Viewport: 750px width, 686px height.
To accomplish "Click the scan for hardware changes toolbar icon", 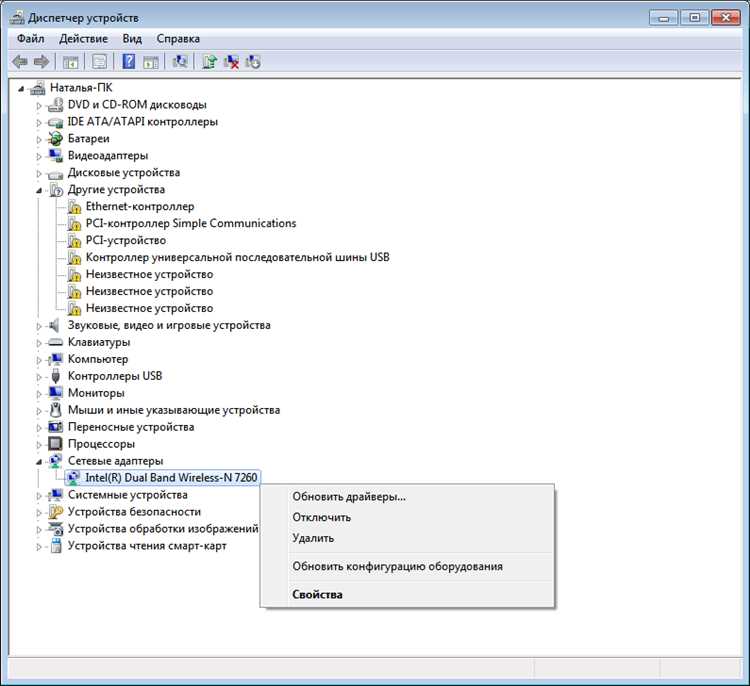I will 180,62.
